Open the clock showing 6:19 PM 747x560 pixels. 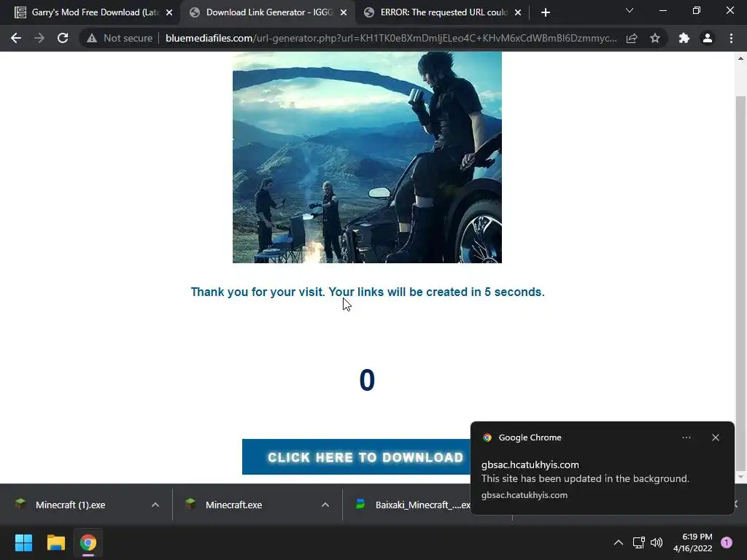point(693,542)
